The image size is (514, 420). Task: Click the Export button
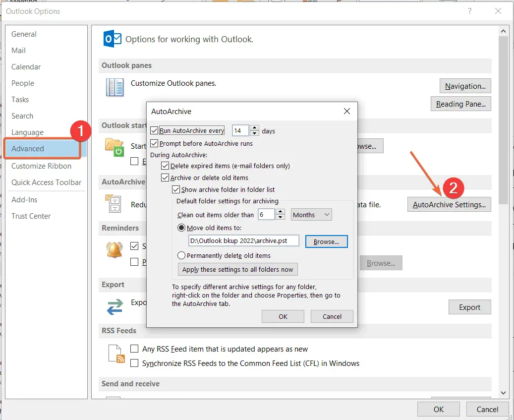(470, 307)
